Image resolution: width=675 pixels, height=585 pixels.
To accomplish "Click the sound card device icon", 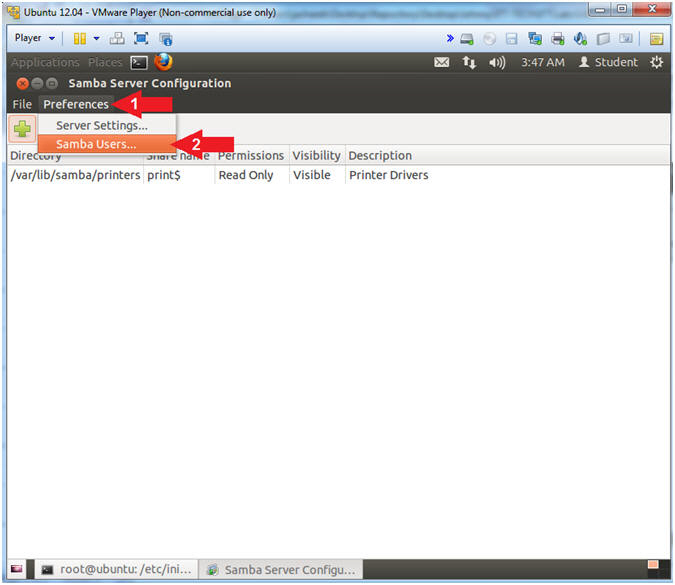I will tap(580, 39).
